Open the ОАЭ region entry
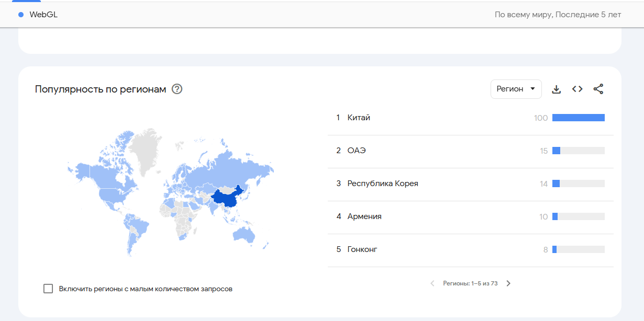Image resolution: width=644 pixels, height=321 pixels. [357, 151]
